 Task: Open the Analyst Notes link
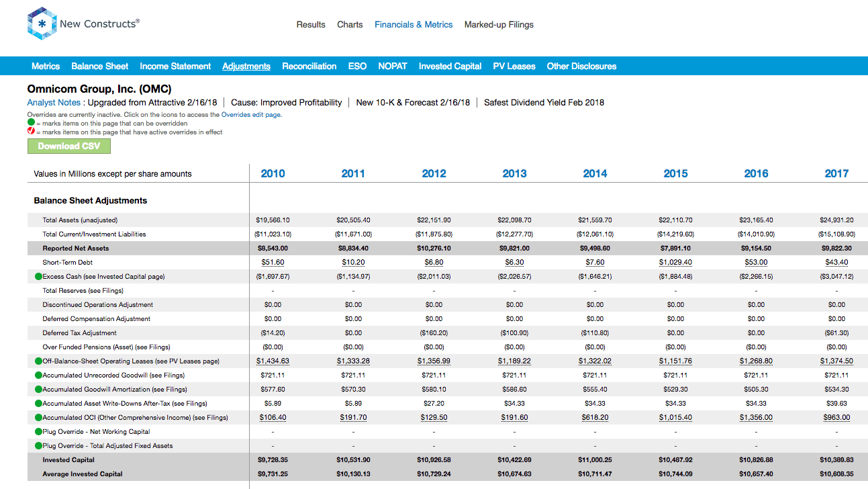tap(54, 103)
